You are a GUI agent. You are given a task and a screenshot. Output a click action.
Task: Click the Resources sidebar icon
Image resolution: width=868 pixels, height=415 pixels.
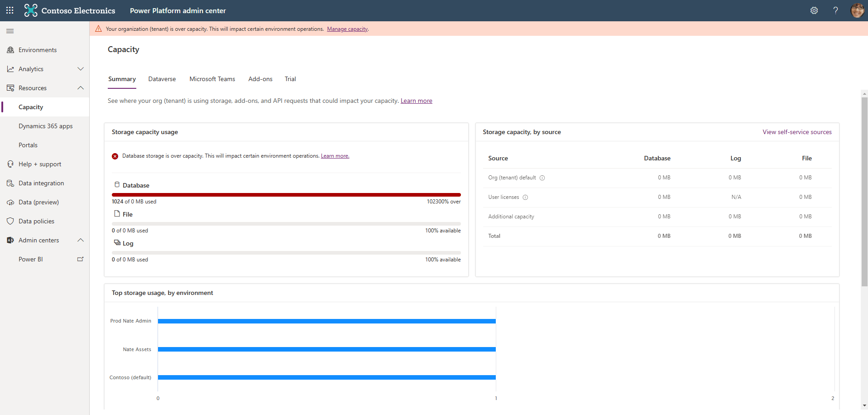click(x=10, y=88)
